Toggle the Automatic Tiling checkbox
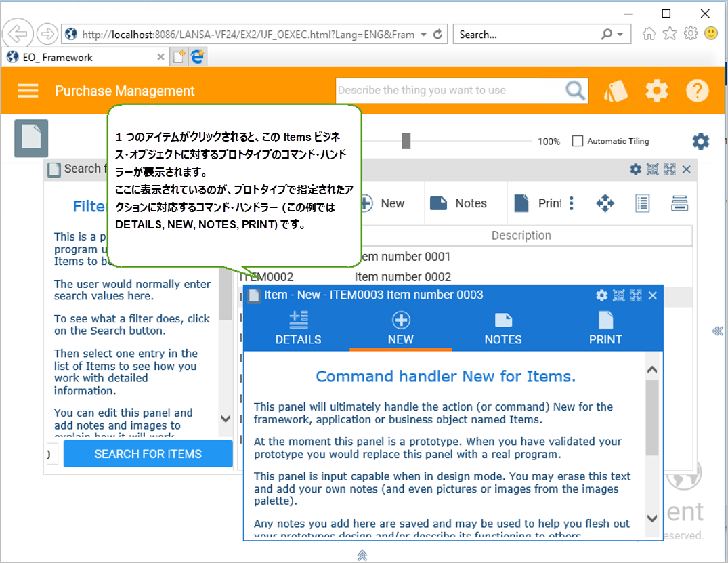The image size is (728, 563). pos(578,141)
